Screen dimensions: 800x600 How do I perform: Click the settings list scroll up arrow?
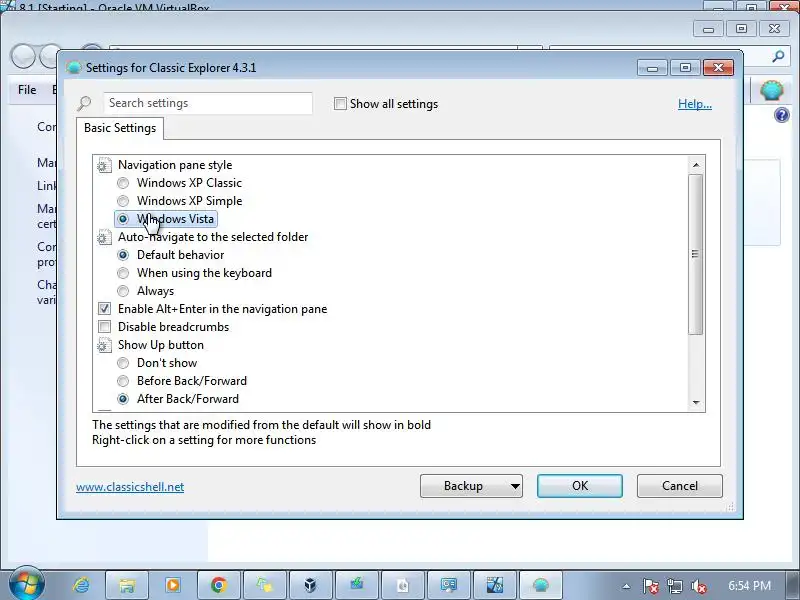(696, 165)
